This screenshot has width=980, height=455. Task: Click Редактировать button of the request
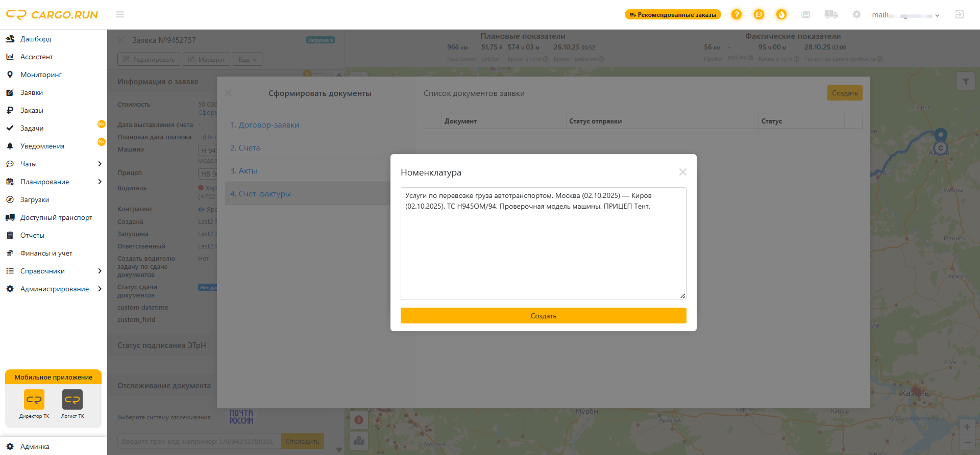(x=149, y=60)
